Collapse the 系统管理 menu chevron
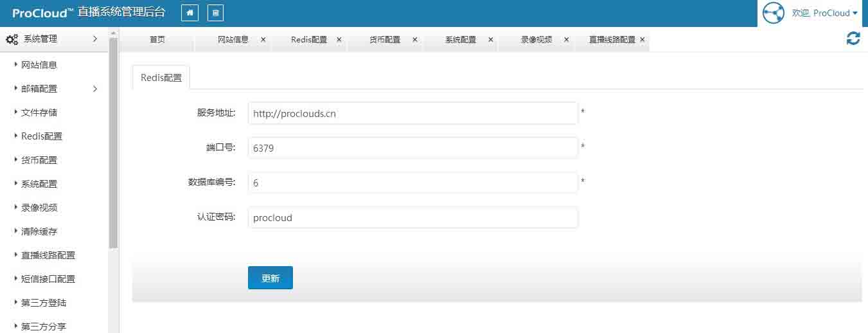The height and width of the screenshot is (333, 868). point(95,39)
